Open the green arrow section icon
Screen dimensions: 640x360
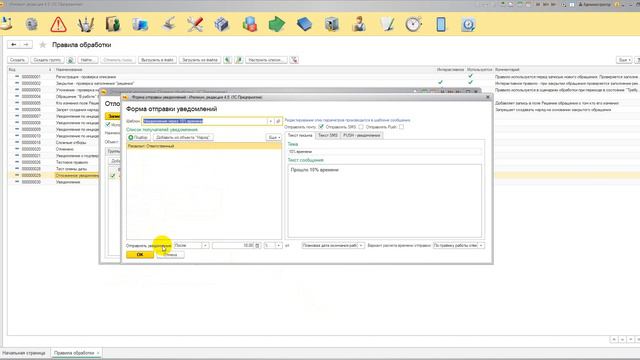pyautogui.click(x=277, y=24)
